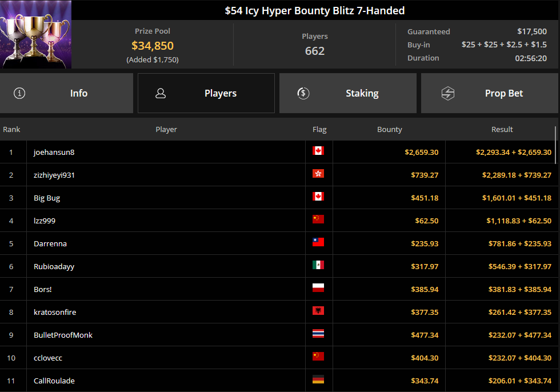Click BulletProofMonk's Thailand flag

tap(318, 334)
